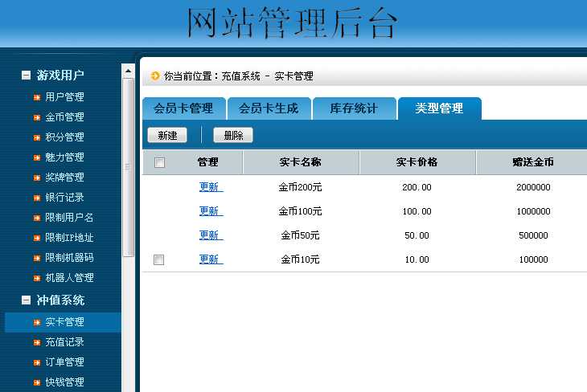Screen dimensions: 587x392
Task: Open 限制用户名 in the sidebar
Action: [69, 218]
